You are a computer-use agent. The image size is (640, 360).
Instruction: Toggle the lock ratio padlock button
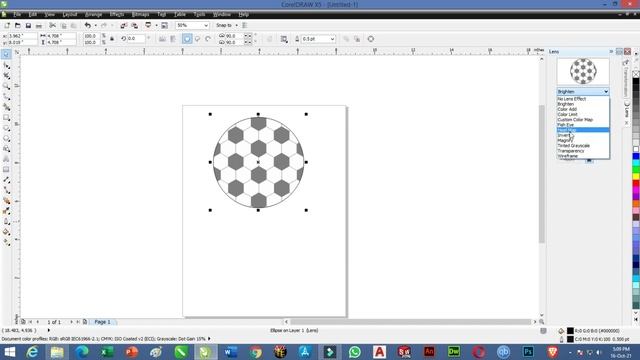(x=112, y=39)
